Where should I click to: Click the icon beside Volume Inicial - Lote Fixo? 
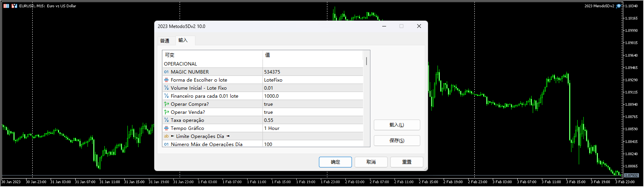(166, 88)
